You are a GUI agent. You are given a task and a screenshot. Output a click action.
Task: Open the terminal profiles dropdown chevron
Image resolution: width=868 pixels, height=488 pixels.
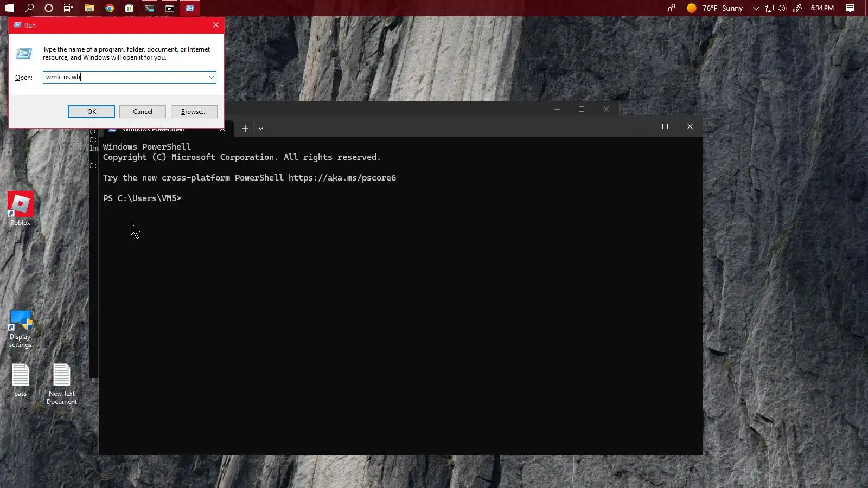[261, 129]
